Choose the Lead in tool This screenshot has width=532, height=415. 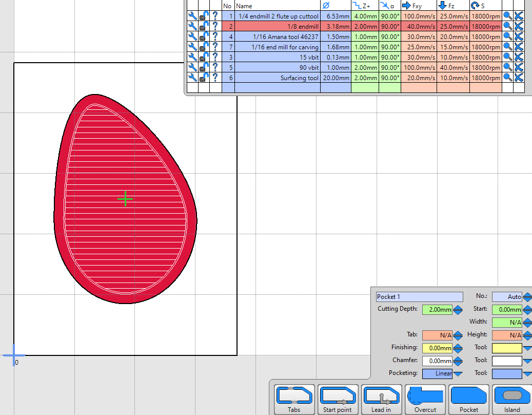pyautogui.click(x=381, y=400)
